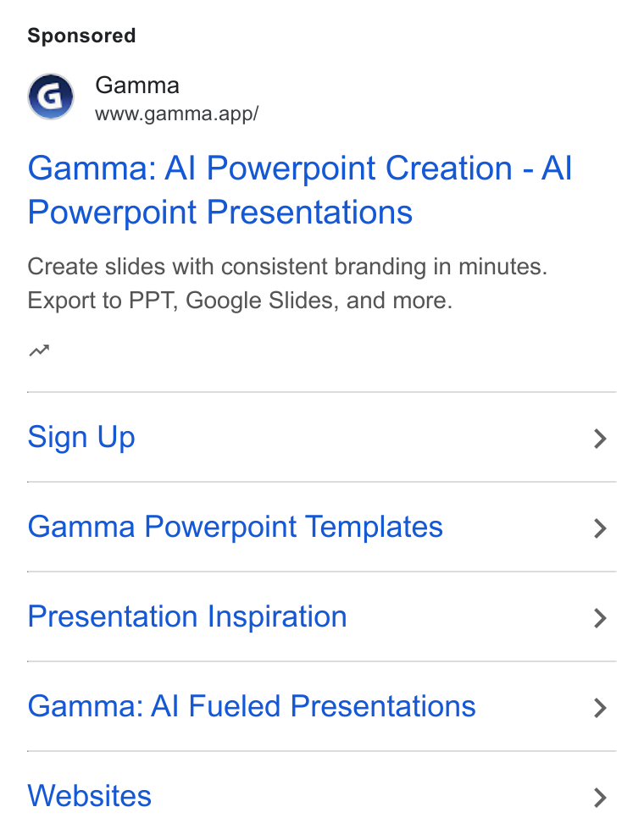Click the chevron beside Websites
This screenshot has width=644, height=840.
click(x=601, y=797)
